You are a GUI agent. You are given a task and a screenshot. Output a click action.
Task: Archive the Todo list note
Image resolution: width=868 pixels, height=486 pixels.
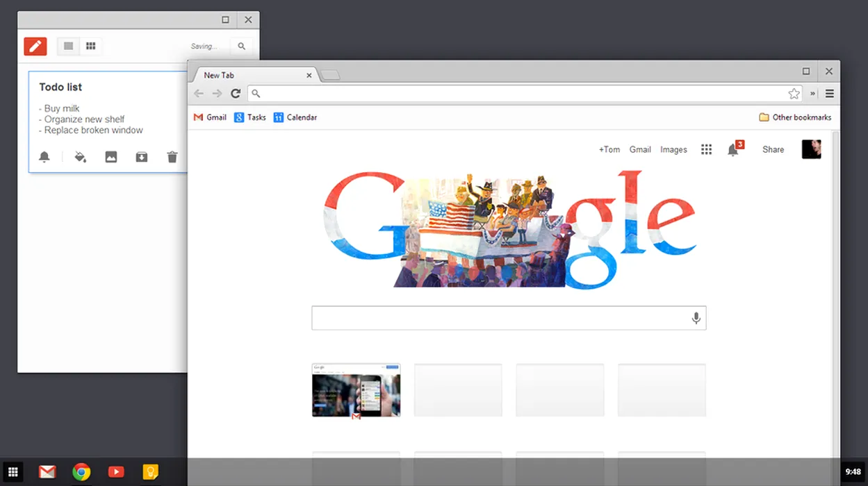point(141,157)
